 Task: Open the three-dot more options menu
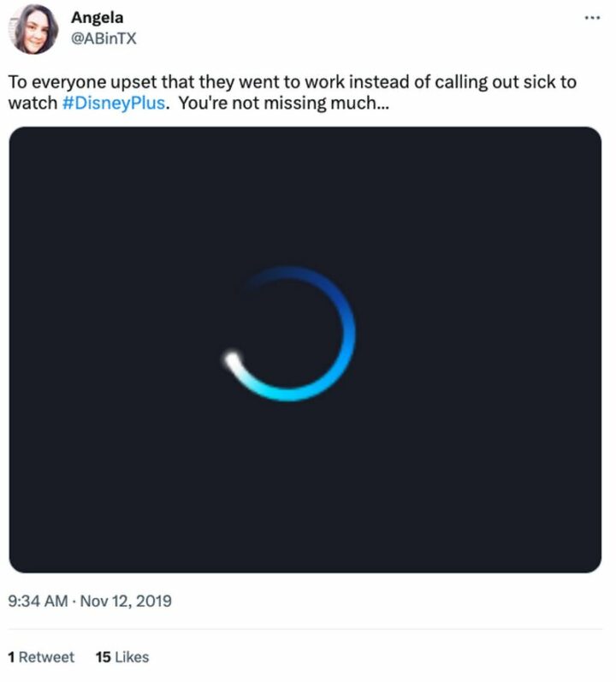[591, 17]
